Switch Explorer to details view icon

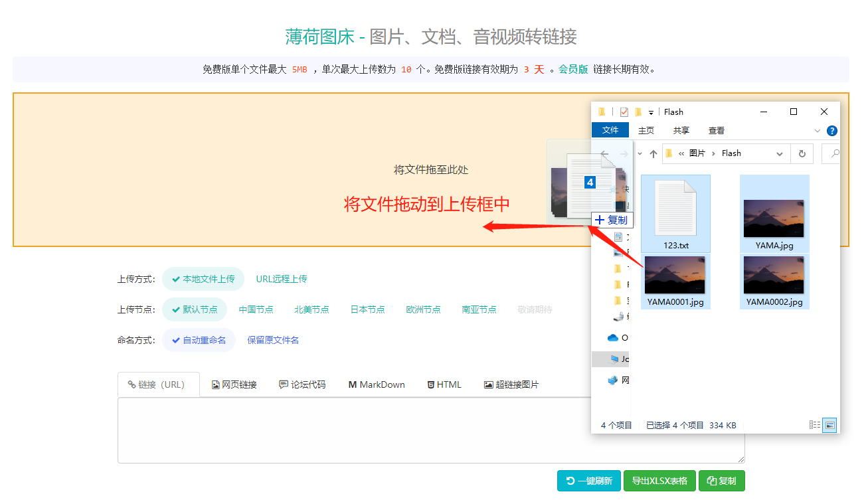pos(815,425)
